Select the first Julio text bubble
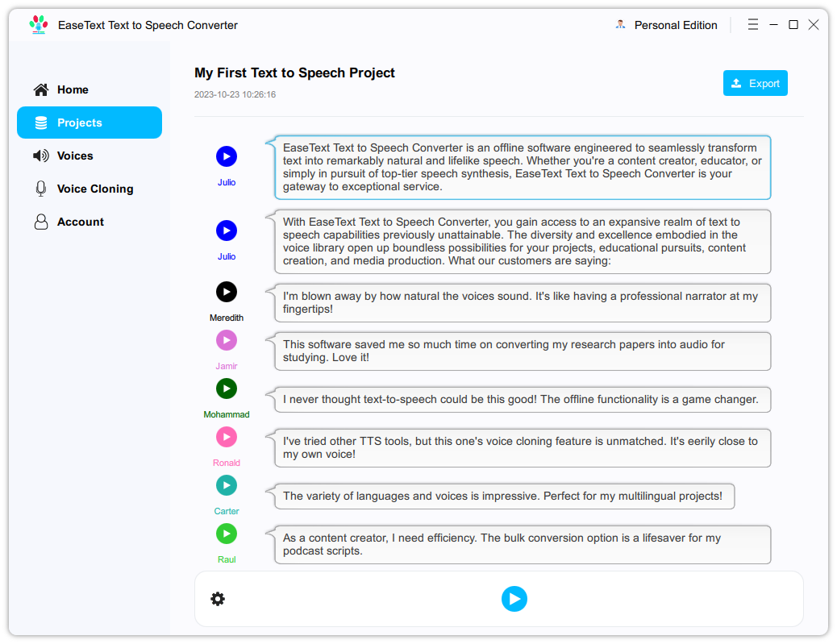Screen dimensions: 837x644 click(522, 168)
